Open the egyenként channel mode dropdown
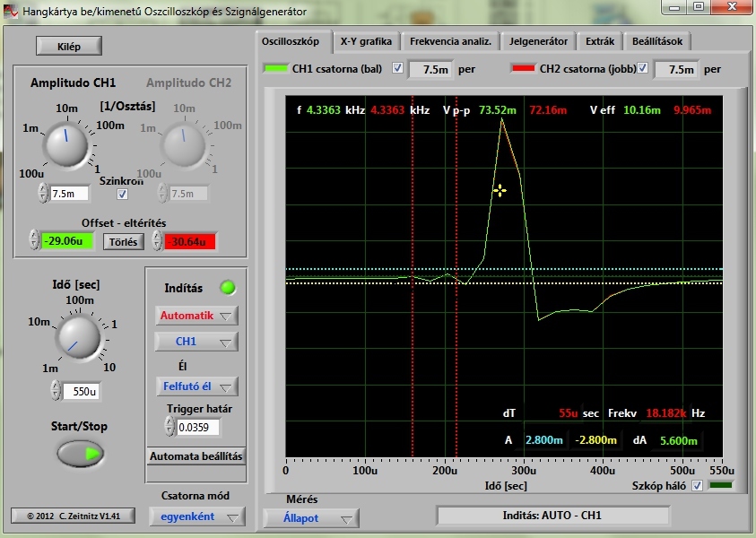Viewport: 756px width, 538px height. [x=197, y=516]
